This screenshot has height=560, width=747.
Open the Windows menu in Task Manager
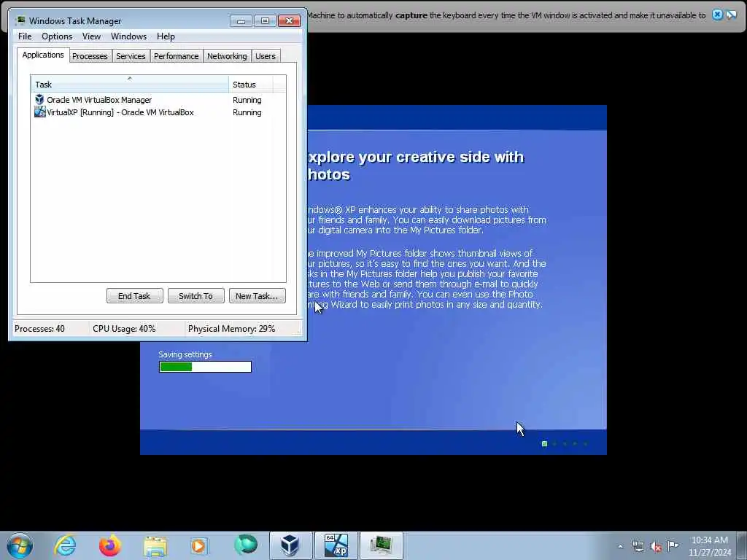[128, 36]
